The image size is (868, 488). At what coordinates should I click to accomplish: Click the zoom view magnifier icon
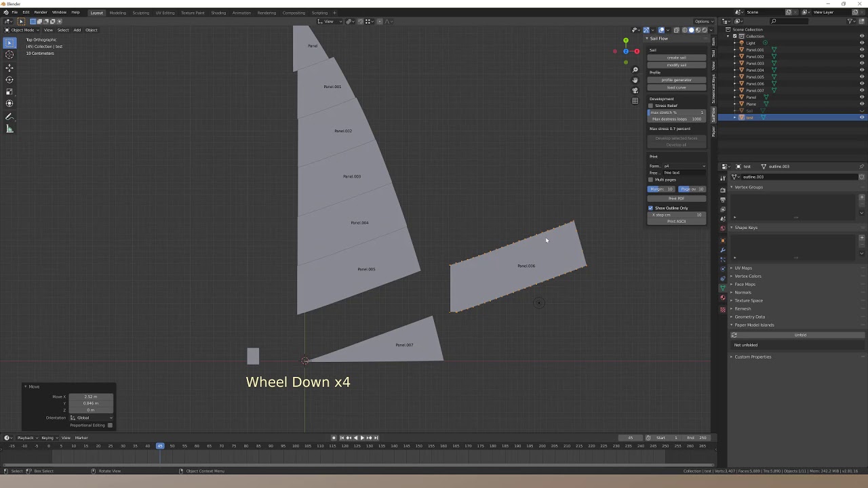pyautogui.click(x=635, y=70)
